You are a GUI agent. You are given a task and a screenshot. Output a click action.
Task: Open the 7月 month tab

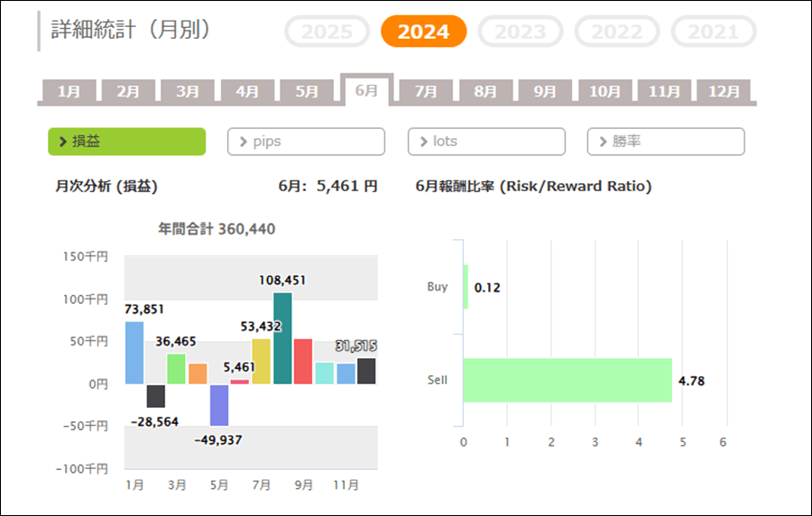426,92
